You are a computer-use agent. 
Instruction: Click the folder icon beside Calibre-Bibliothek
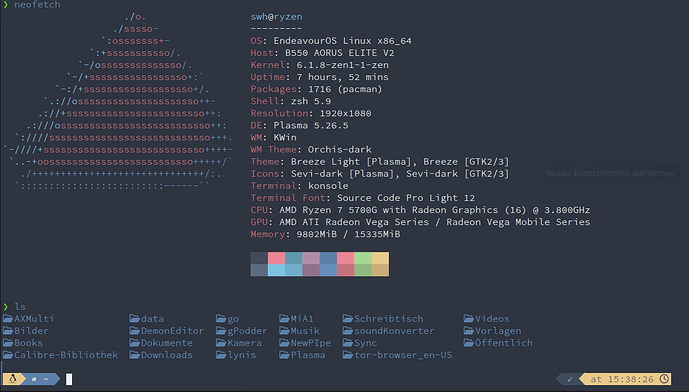tap(8, 355)
